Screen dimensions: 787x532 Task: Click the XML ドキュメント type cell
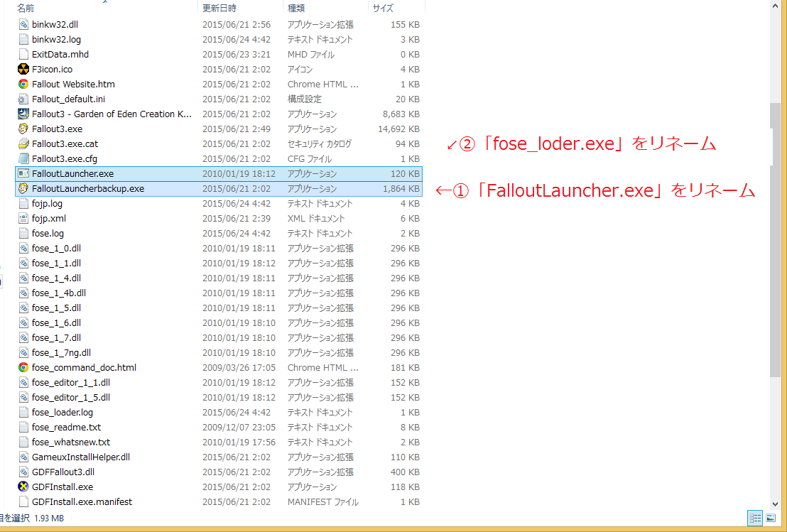(315, 218)
